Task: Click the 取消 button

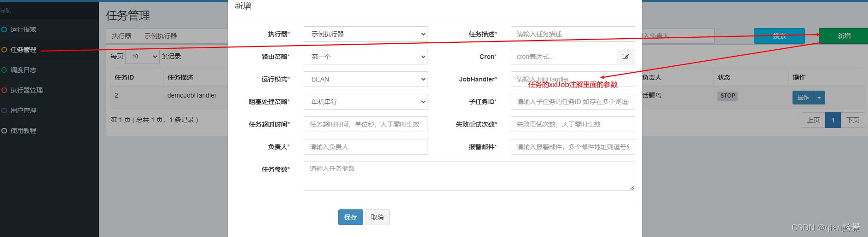Action: tap(377, 217)
